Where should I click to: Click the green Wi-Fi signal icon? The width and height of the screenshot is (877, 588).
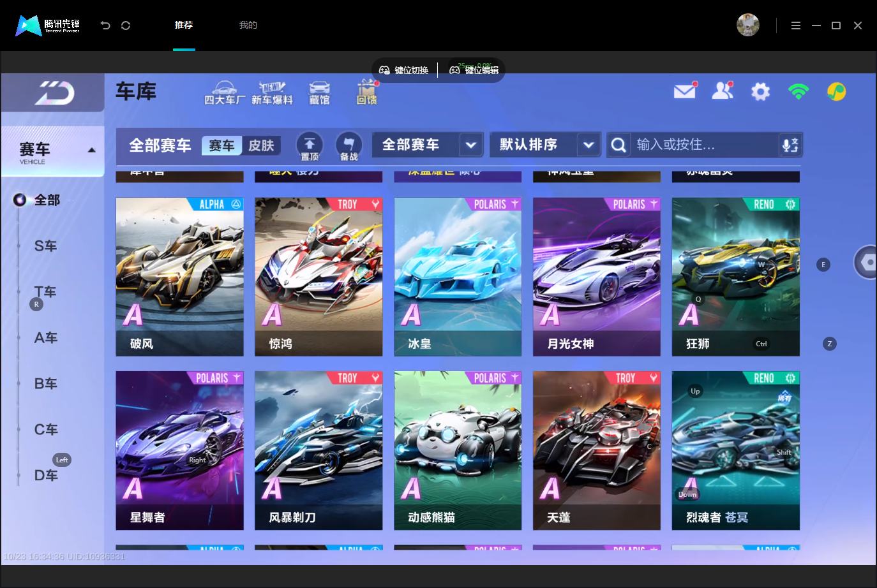click(798, 92)
